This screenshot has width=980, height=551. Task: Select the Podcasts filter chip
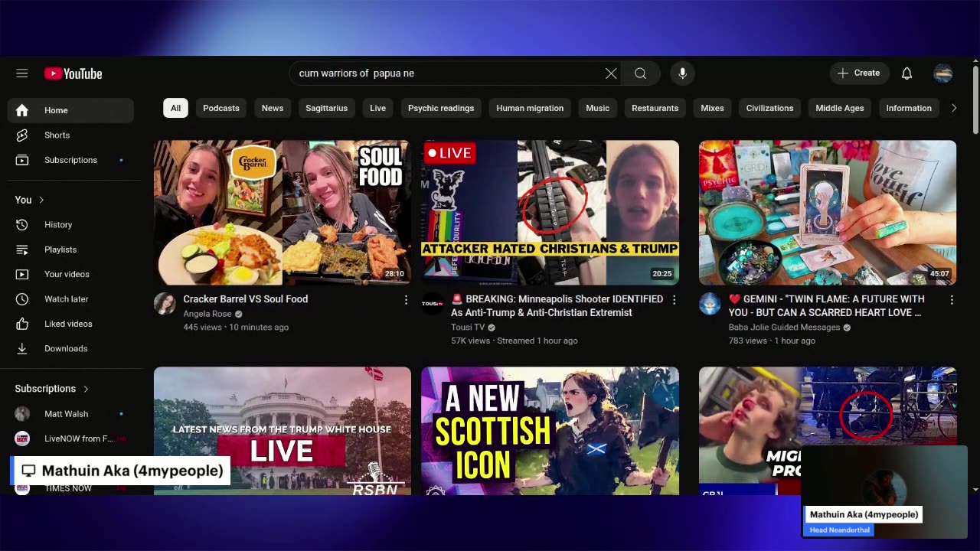click(x=221, y=108)
